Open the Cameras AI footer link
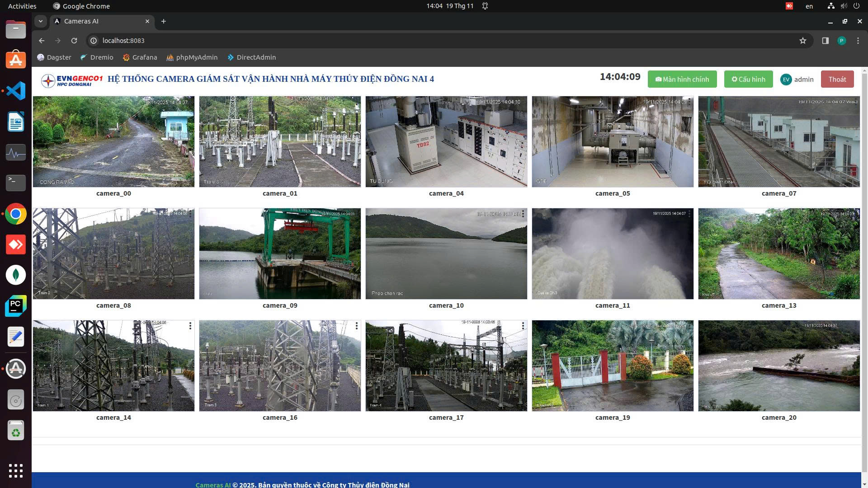 pos(213,484)
